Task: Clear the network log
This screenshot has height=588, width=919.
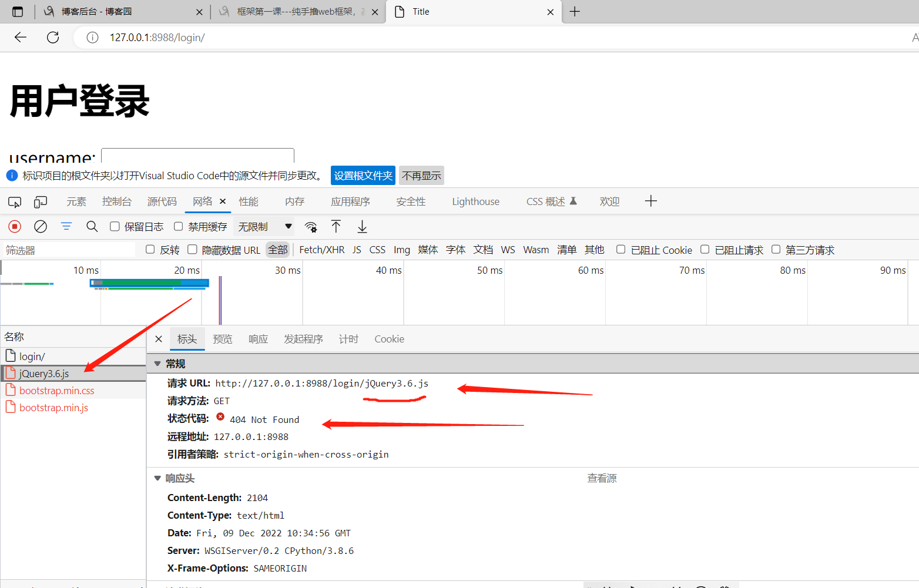Action: [x=41, y=227]
